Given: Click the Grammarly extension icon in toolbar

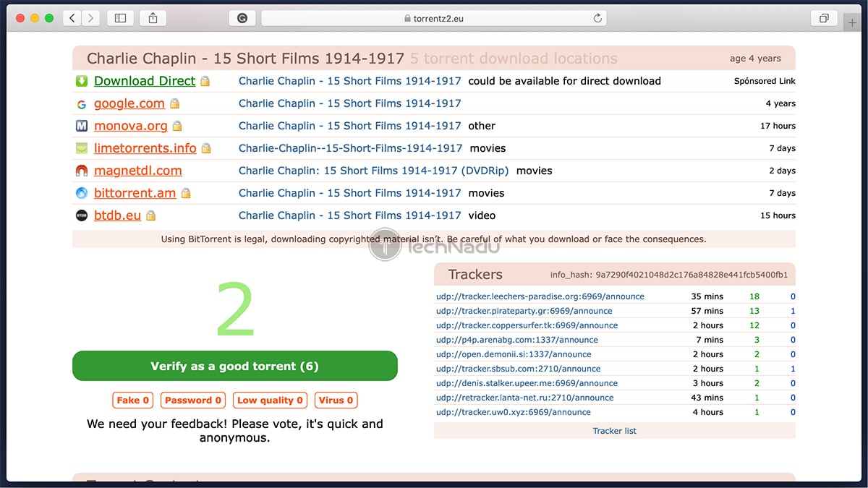Looking at the screenshot, I should pyautogui.click(x=242, y=18).
